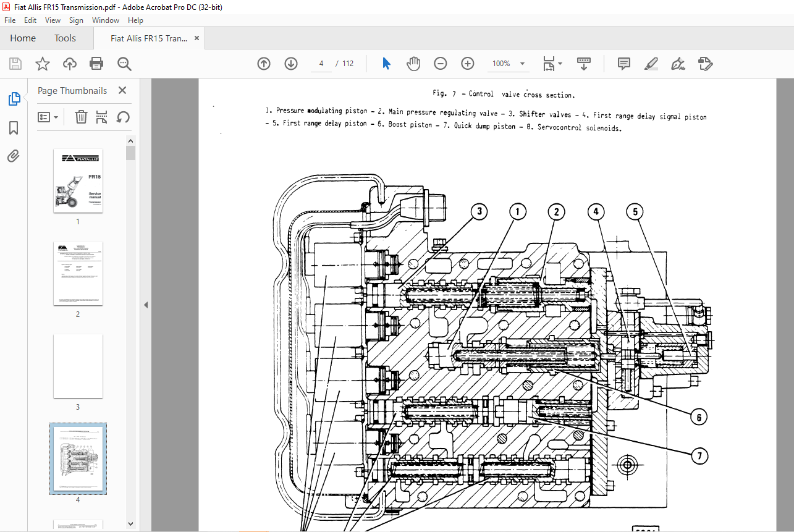Click the 'Page Thumbnails' panel title

(x=72, y=91)
